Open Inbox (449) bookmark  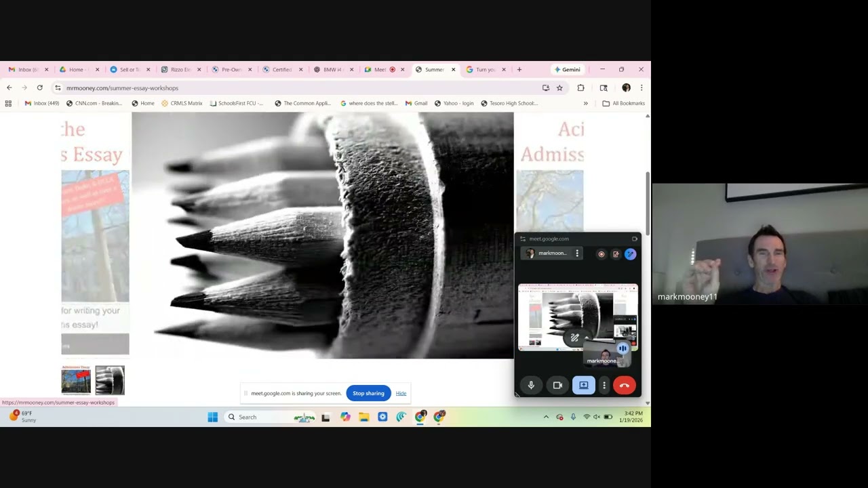coord(42,103)
